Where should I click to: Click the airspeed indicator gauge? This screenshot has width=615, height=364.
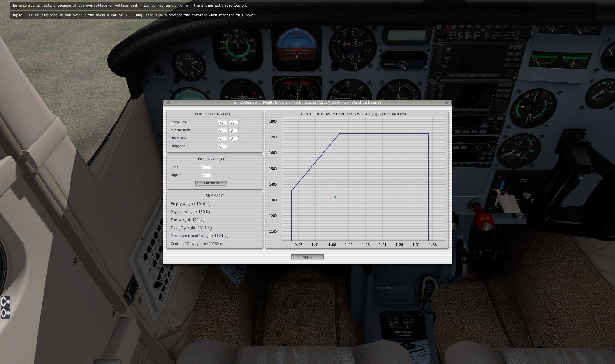(x=237, y=46)
